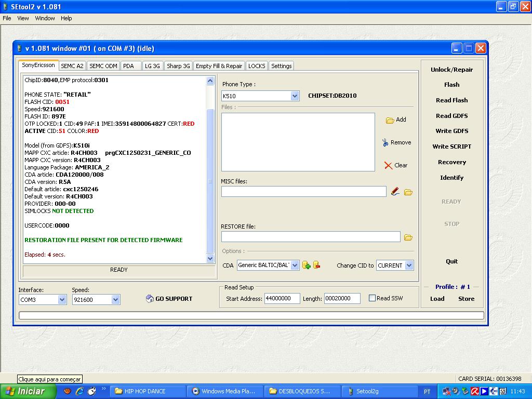Click the Load profile button

437,299
